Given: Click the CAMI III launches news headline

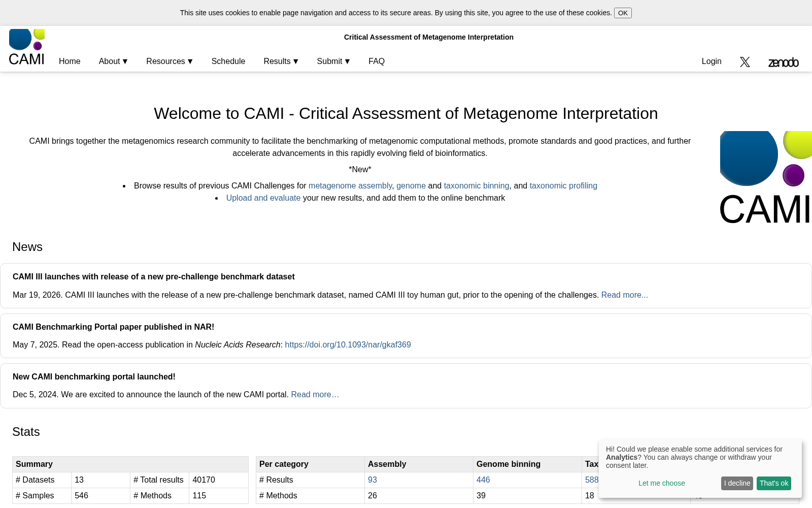Looking at the screenshot, I should click(154, 277).
